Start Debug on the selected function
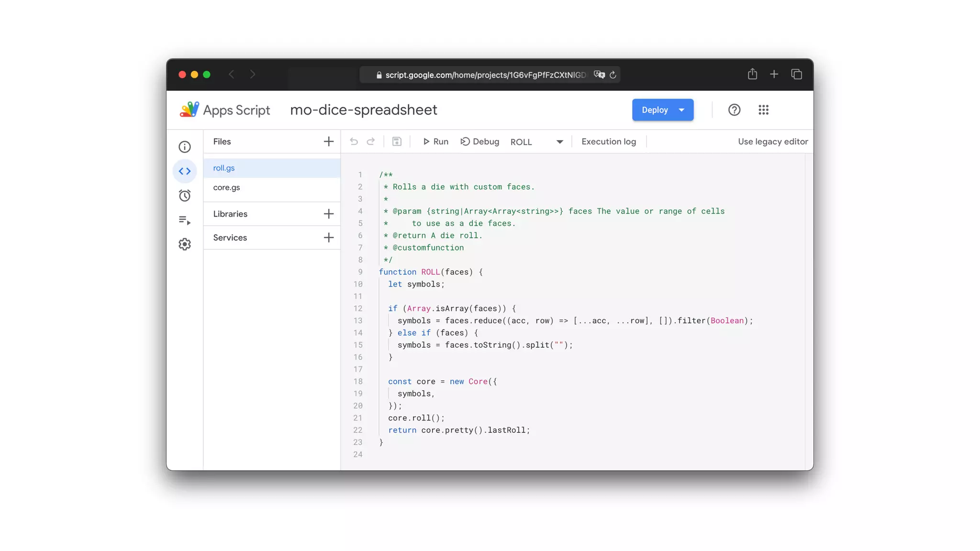980x551 pixels. coord(479,142)
